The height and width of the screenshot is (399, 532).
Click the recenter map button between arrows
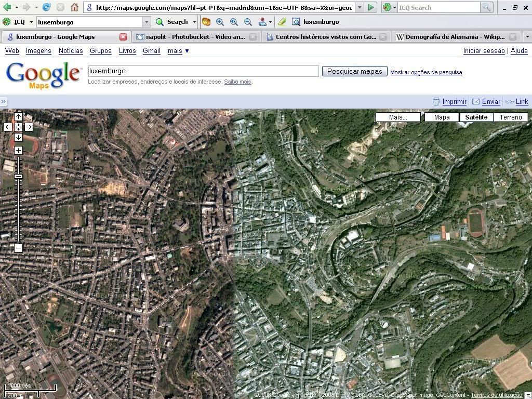tap(18, 127)
